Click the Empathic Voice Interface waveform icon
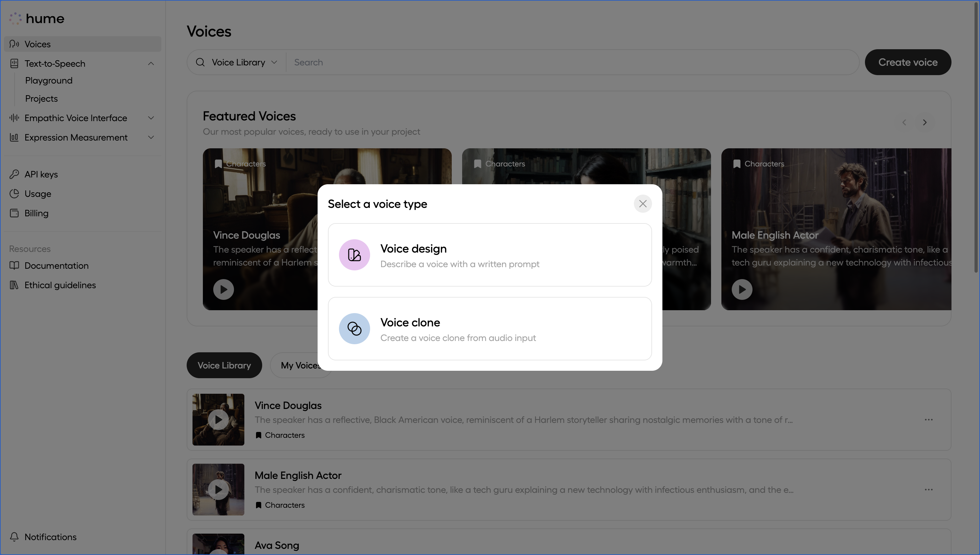This screenshot has height=555, width=980. [14, 118]
